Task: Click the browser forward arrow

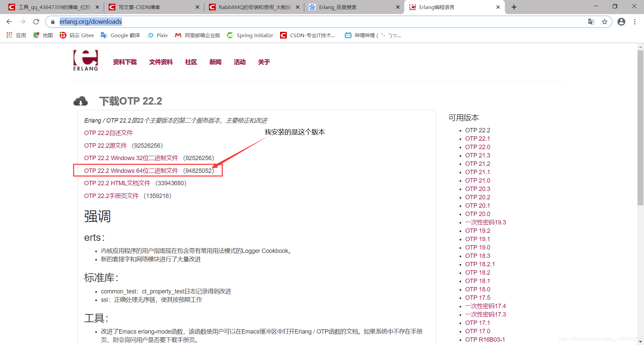Action: tap(22, 22)
